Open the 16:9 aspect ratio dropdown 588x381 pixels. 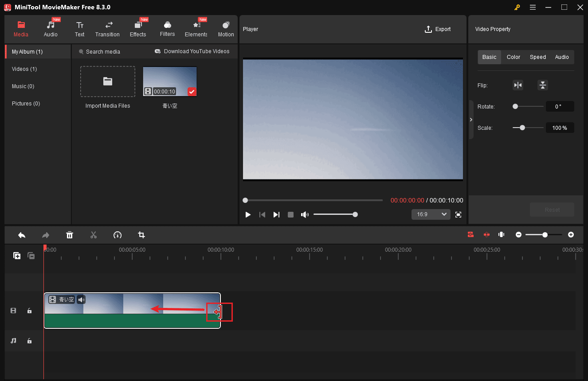tap(431, 214)
